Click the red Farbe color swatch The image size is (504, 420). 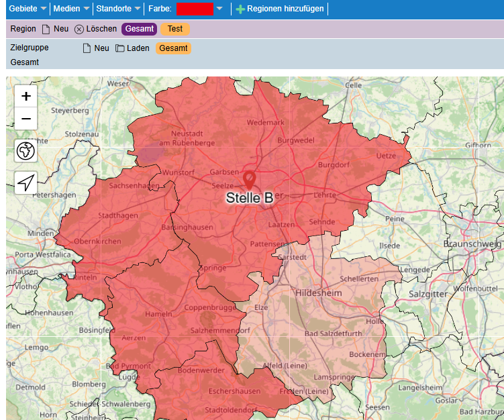(195, 9)
